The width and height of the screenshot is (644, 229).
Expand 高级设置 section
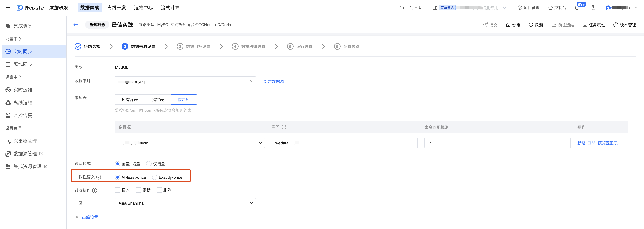click(90, 217)
